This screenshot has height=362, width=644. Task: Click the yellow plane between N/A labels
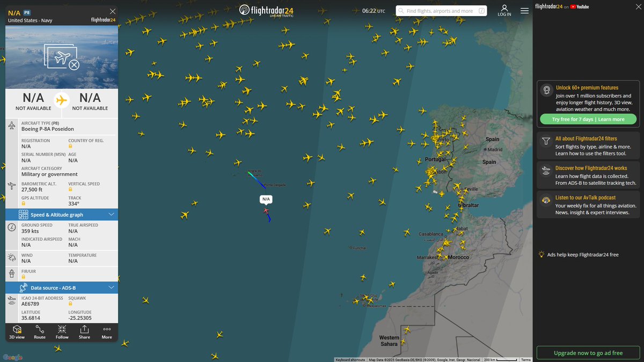pos(62,100)
